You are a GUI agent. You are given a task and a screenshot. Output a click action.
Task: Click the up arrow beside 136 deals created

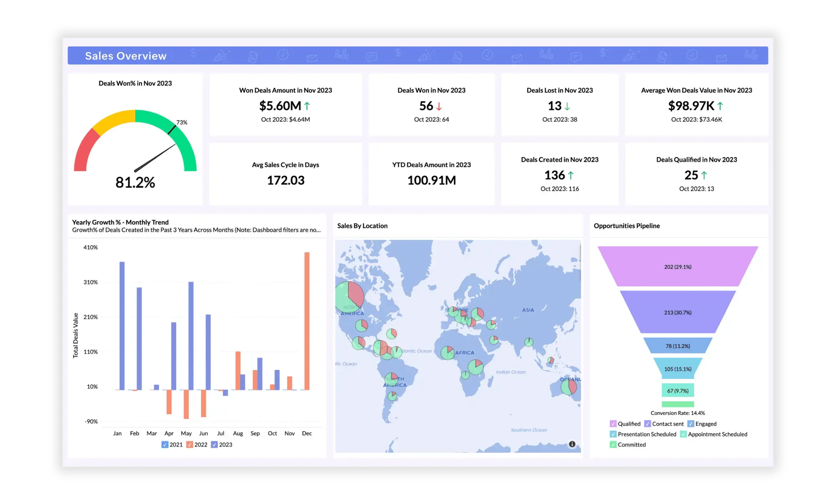click(x=571, y=175)
